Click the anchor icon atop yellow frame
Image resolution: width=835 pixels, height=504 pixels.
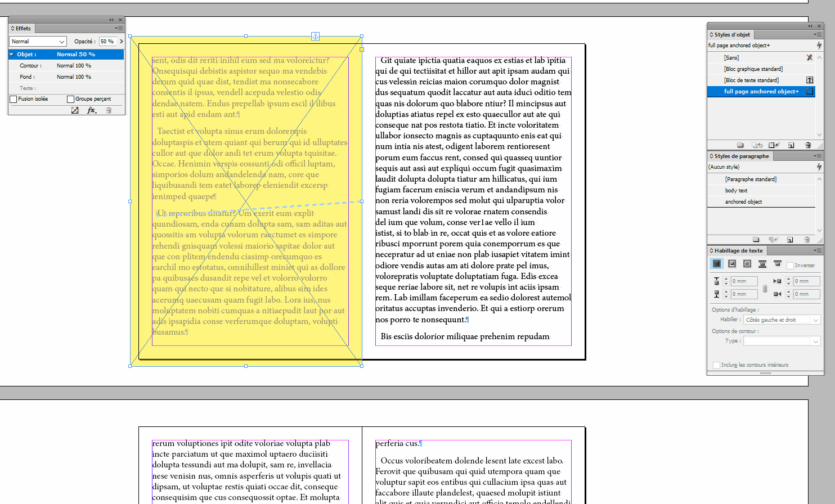click(315, 36)
